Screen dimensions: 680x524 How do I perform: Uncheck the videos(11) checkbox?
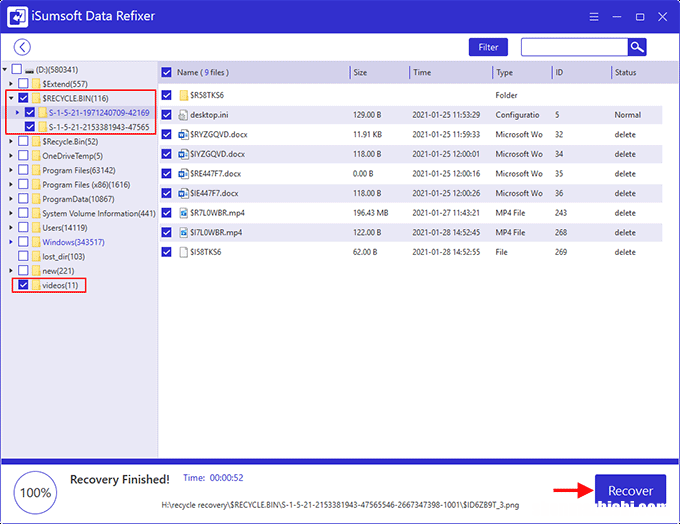pyautogui.click(x=23, y=285)
